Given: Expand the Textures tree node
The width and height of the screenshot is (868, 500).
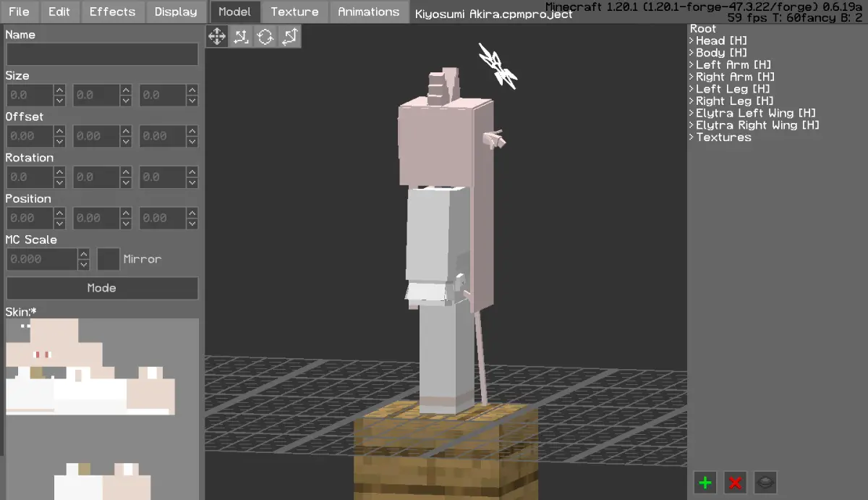Looking at the screenshot, I should tap(692, 137).
